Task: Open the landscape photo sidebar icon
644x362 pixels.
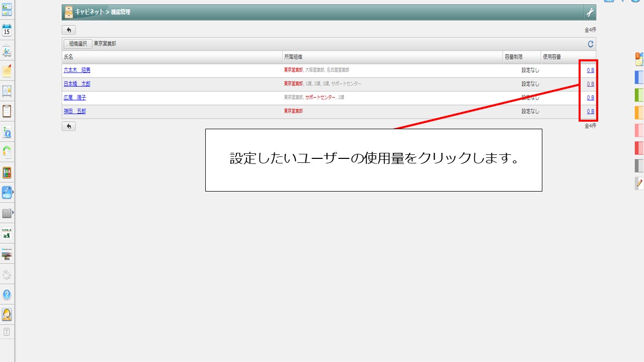Action: tap(7, 254)
